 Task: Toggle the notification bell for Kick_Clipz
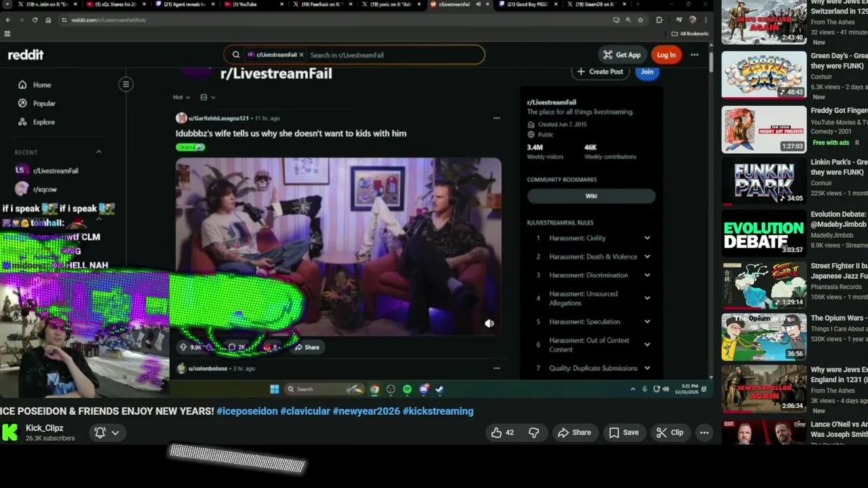pos(100,432)
